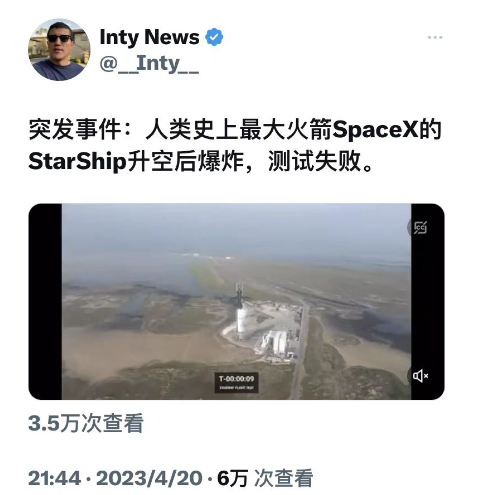Toggle closed captions on the video
The width and height of the screenshot is (484, 495).
(420, 228)
